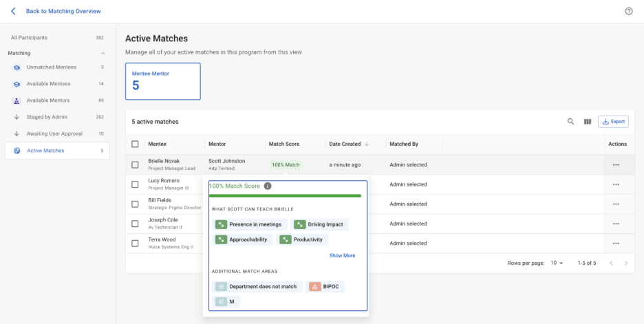Click the search icon in the table toolbar
This screenshot has height=324, width=644.
click(570, 122)
